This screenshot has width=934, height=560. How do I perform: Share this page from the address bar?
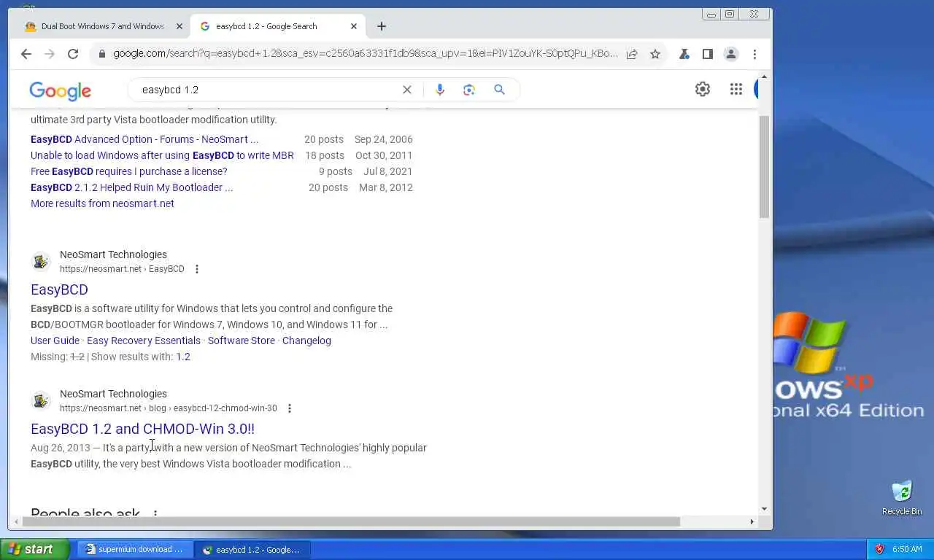point(632,54)
